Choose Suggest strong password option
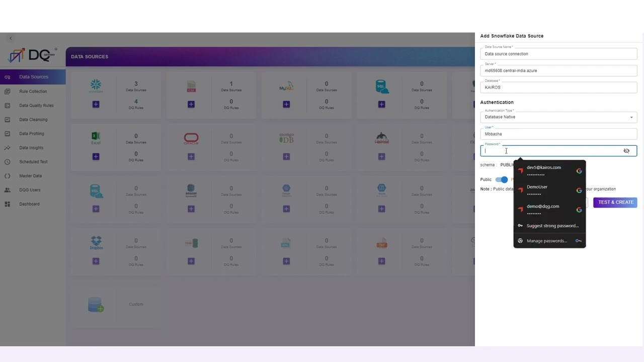The image size is (644, 362). click(x=549, y=226)
